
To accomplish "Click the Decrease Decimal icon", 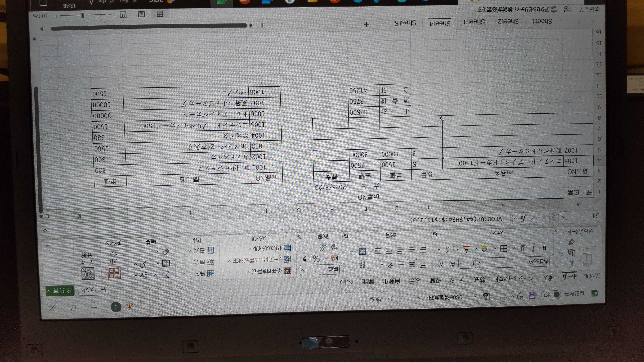I will pos(323,247).
